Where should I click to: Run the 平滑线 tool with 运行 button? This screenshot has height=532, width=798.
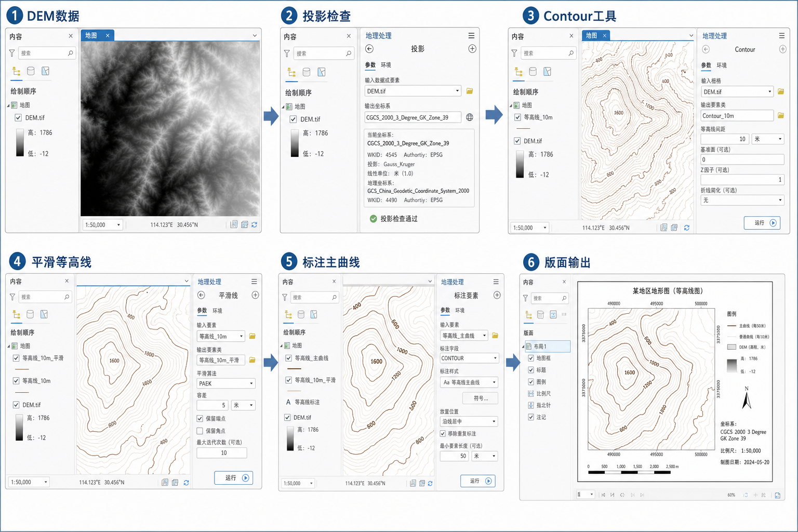pos(234,478)
